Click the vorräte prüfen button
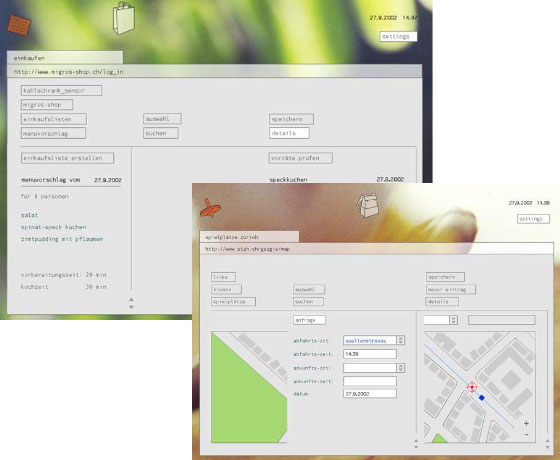Screen dimensions: 560x460 300,158
